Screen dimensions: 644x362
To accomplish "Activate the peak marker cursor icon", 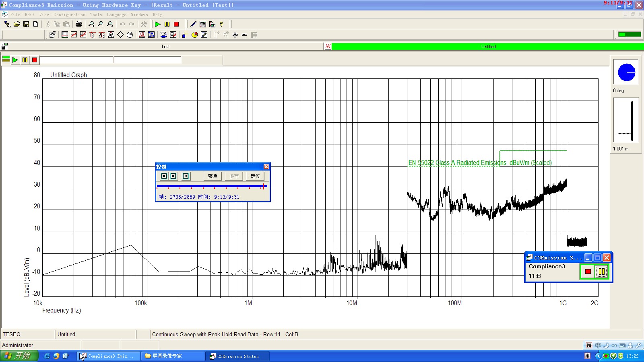I will click(x=101, y=35).
